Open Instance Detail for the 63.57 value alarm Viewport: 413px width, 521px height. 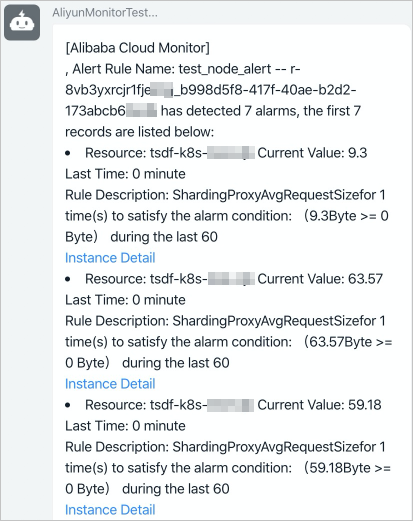(x=110, y=384)
